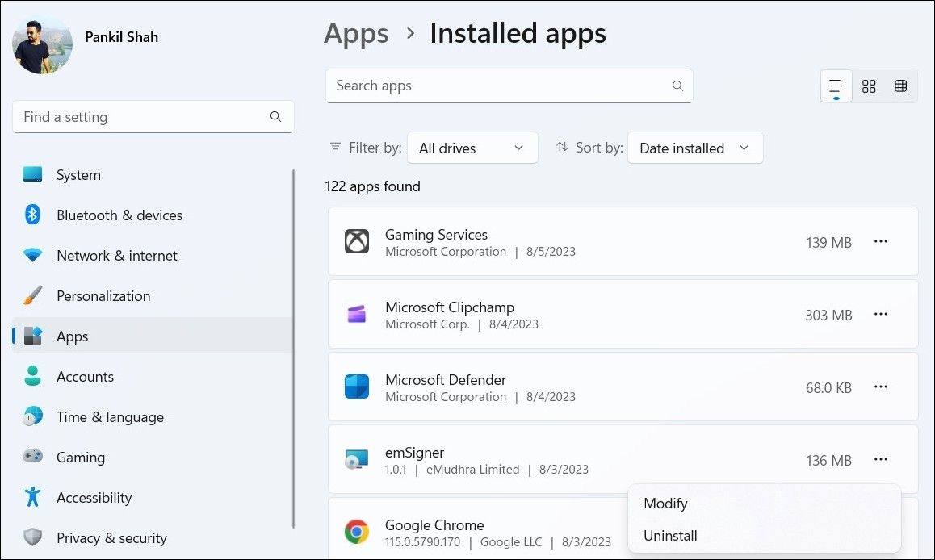Click the Microsoft Clipchamp app icon
This screenshot has width=935, height=560.
356,315
